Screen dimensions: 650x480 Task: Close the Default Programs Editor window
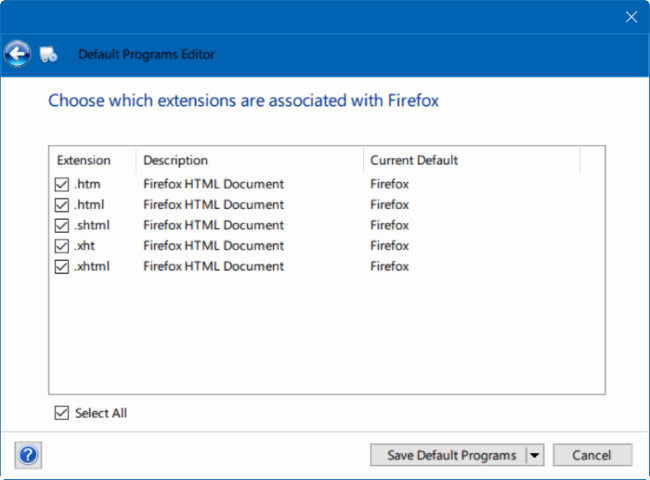tap(630, 17)
